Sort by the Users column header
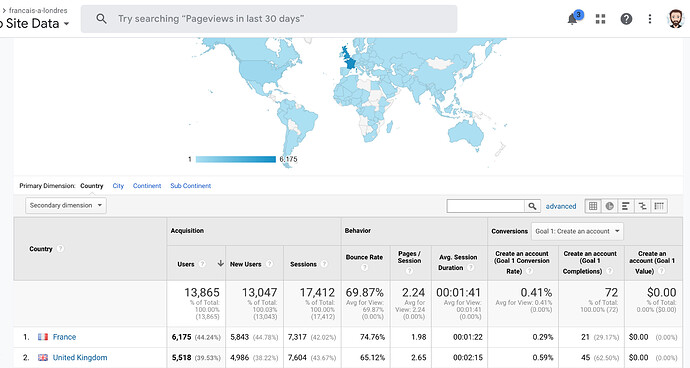This screenshot has width=690, height=368. click(186, 264)
